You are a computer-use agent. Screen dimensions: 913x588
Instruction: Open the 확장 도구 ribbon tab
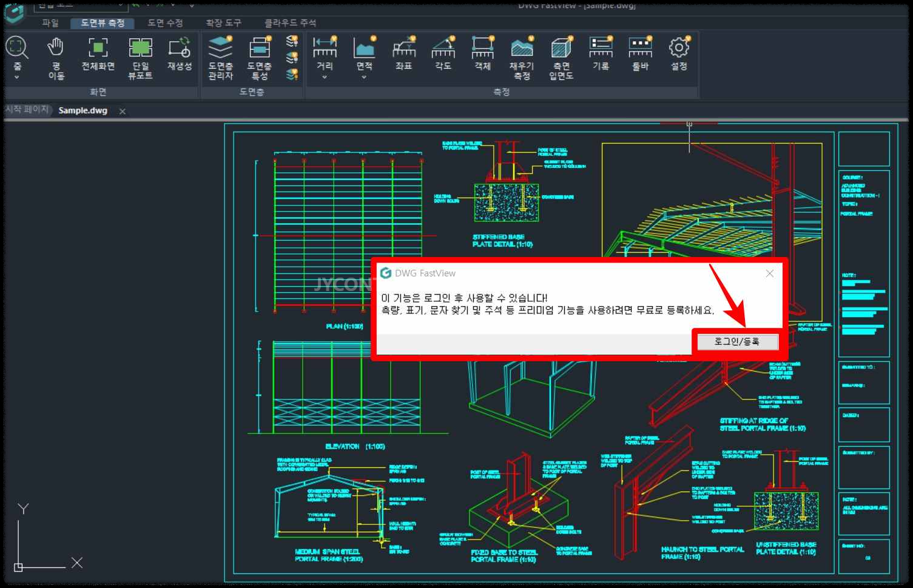click(x=224, y=23)
